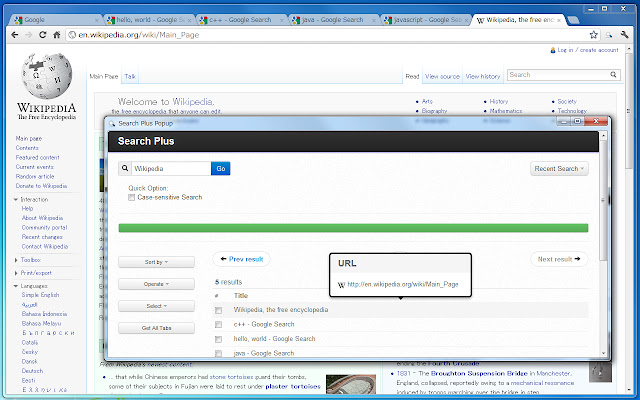Image resolution: width=640 pixels, height=400 pixels.
Task: Close the Search Plus Popup window
Action: point(596,121)
